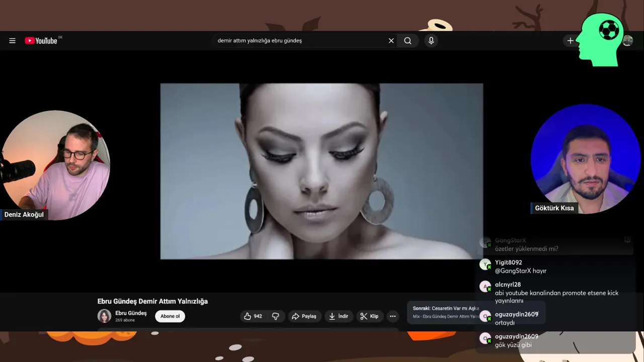Click the video player frame
Viewport: 644px width, 362px height.
point(321,171)
